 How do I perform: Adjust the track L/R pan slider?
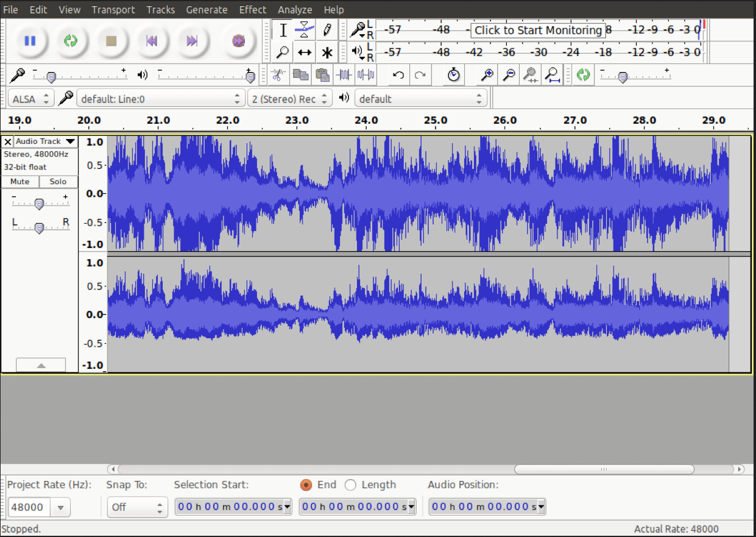click(39, 228)
